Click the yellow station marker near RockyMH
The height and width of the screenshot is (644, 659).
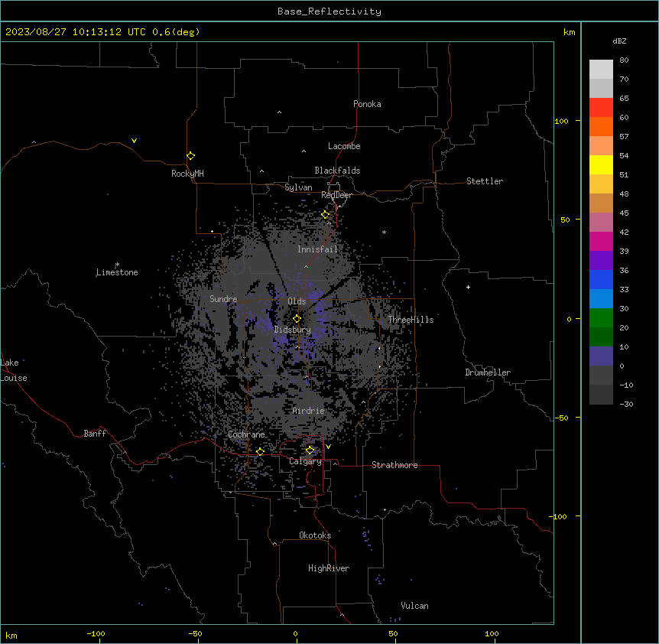pos(190,156)
